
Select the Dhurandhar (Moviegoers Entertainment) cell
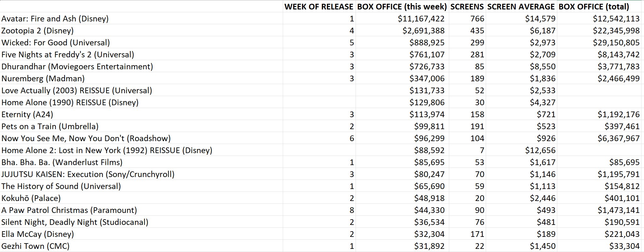[x=77, y=66]
